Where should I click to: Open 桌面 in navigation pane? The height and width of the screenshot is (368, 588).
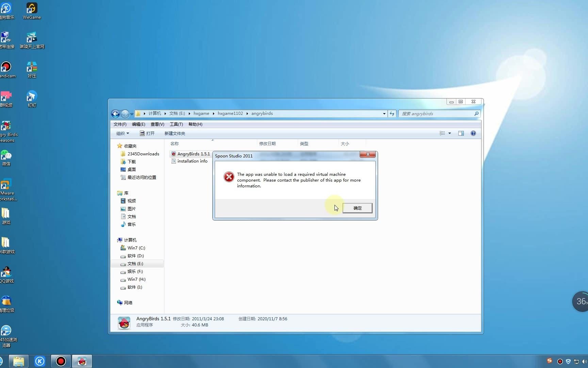pos(128,169)
